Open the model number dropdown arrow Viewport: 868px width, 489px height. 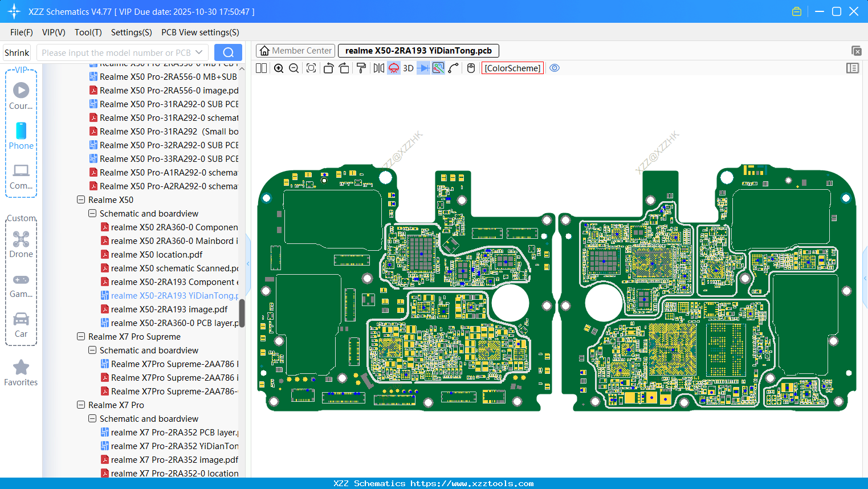coord(199,52)
